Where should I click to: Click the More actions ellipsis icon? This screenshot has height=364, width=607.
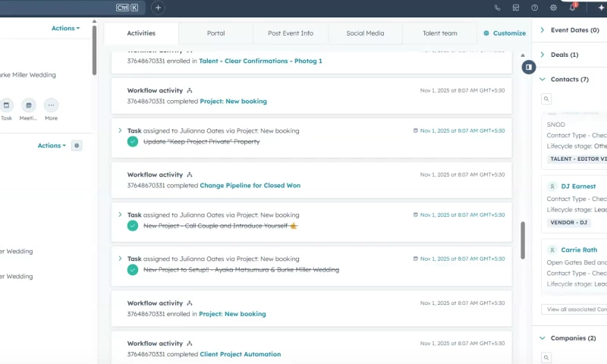point(51,105)
